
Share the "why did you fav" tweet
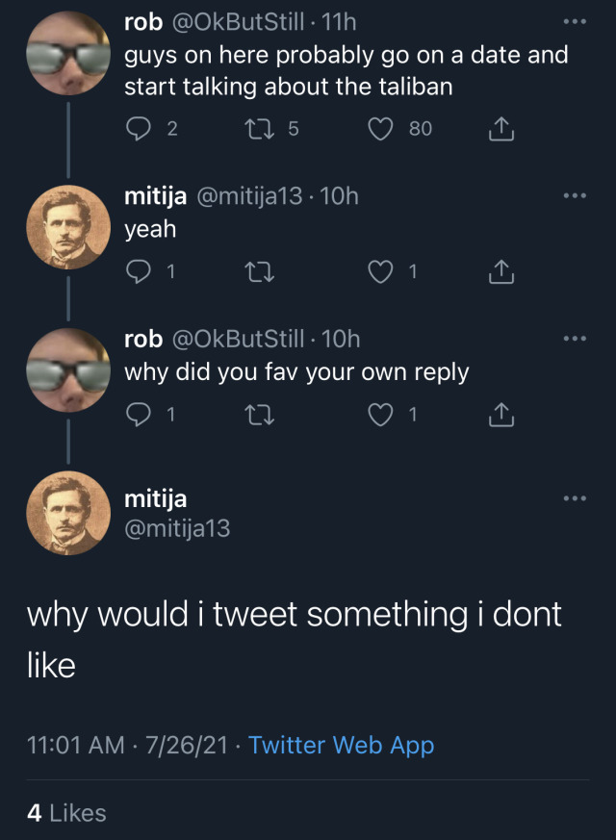500,416
